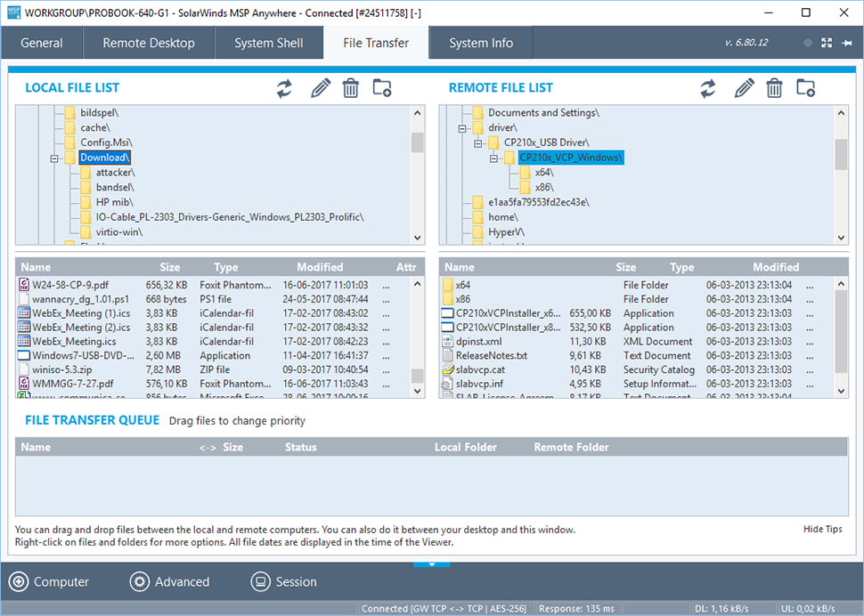The height and width of the screenshot is (616, 864).
Task: Open the System Info tab
Action: point(481,43)
